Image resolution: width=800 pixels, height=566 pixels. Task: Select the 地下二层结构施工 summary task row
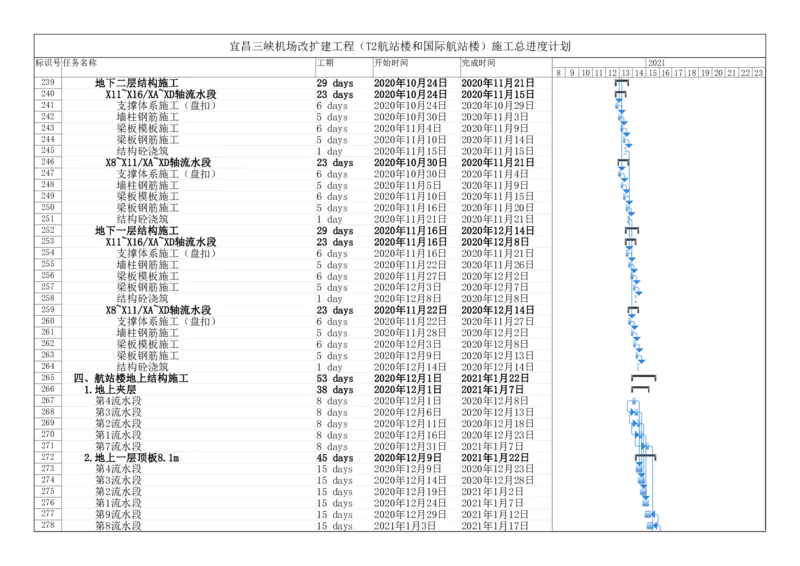137,83
